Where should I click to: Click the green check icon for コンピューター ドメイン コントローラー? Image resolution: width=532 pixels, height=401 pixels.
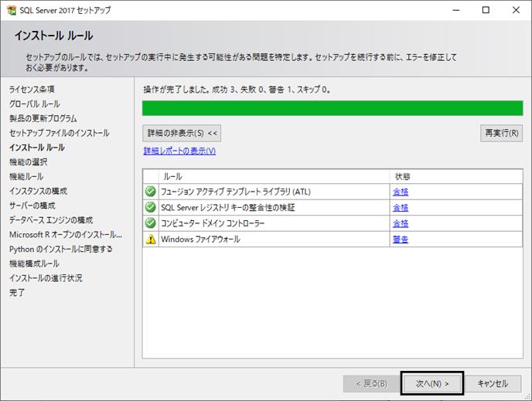(150, 223)
